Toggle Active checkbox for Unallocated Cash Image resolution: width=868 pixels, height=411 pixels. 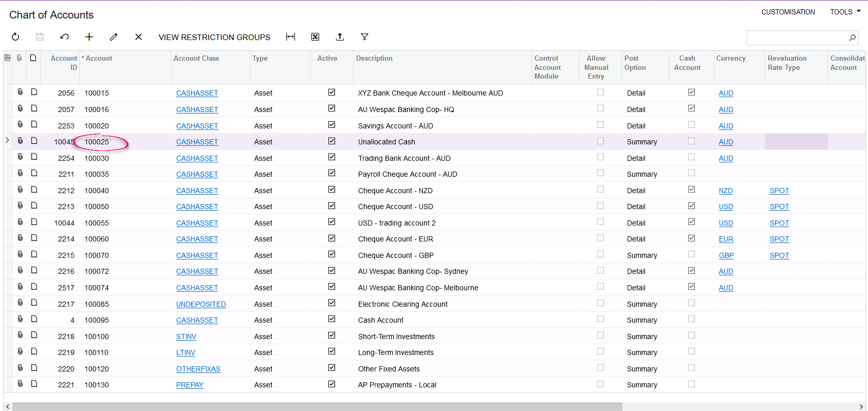coord(331,141)
